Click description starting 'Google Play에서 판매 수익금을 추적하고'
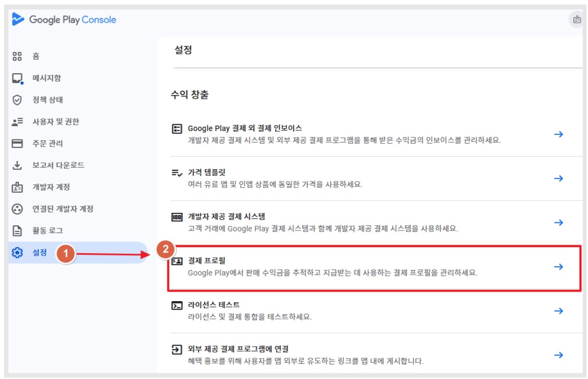The height and width of the screenshot is (379, 588). click(333, 273)
